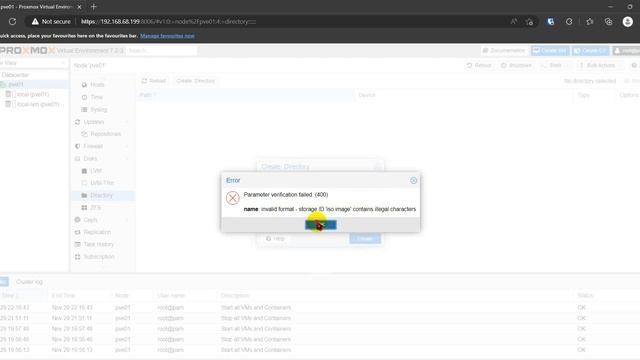Click the Proxmox search field
Screen dimensions: 640x360
pos(162,51)
